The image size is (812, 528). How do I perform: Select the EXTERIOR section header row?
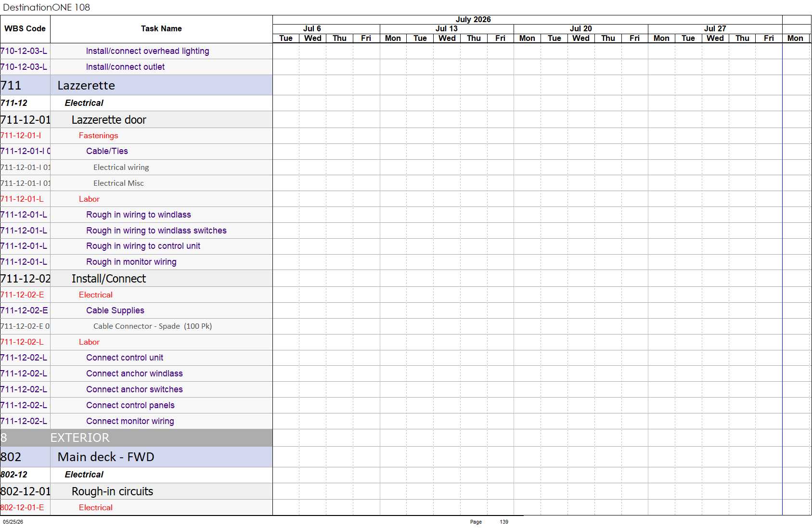tap(136, 438)
